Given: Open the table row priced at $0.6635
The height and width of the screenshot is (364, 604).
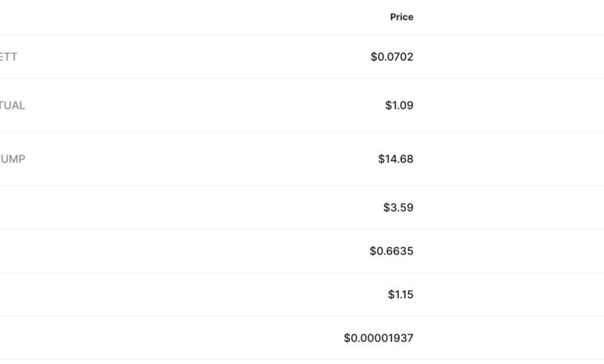Looking at the screenshot, I should tap(302, 251).
